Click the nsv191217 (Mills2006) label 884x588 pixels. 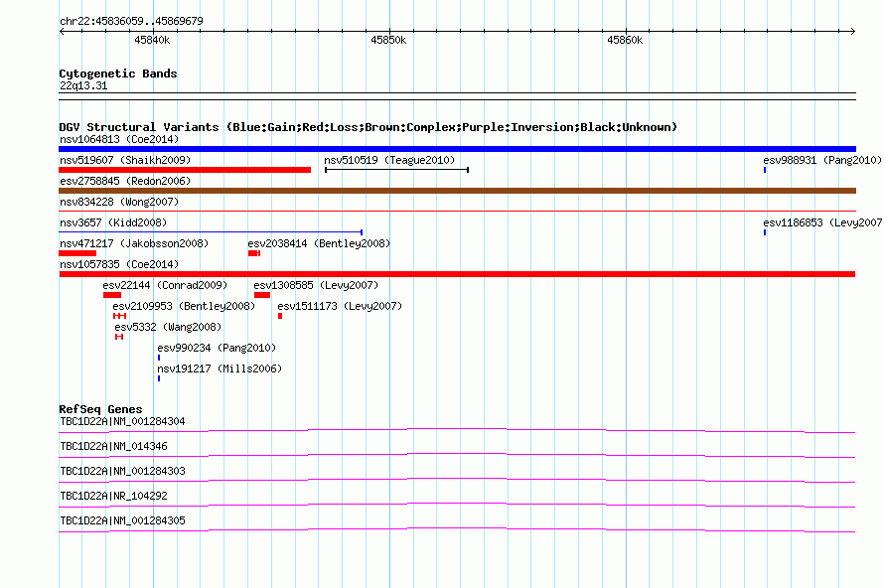coord(220,368)
